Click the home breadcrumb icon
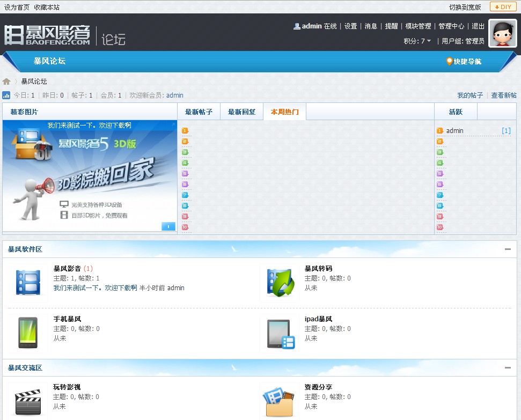Image resolution: width=521 pixels, height=420 pixels. [6, 82]
